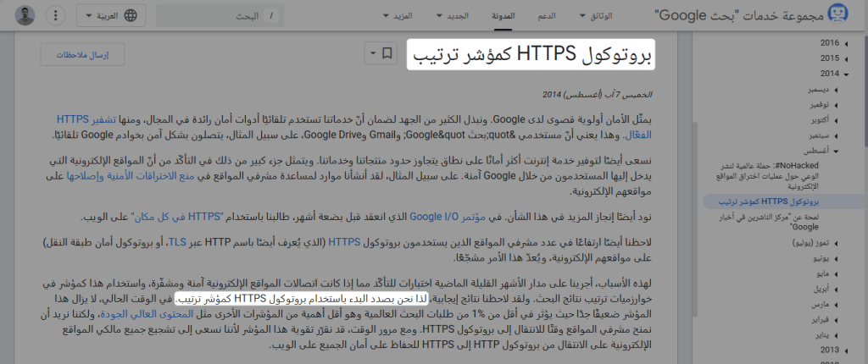Image resolution: width=868 pixels, height=364 pixels.
Task: Open the "HTTPS في كل مكان" link
Action: coord(176,218)
